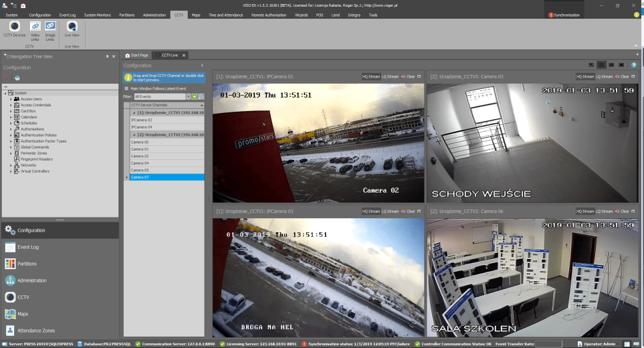Click the green add filter icon
This screenshot has height=348, width=644.
click(194, 96)
